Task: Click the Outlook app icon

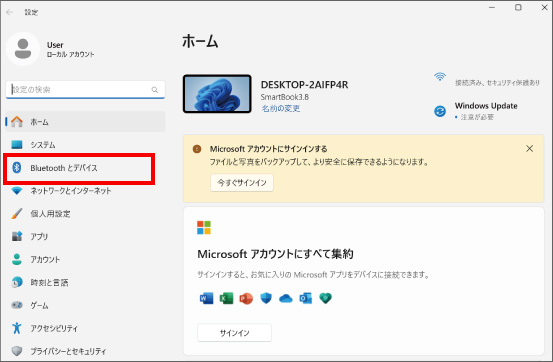Action: point(305,298)
